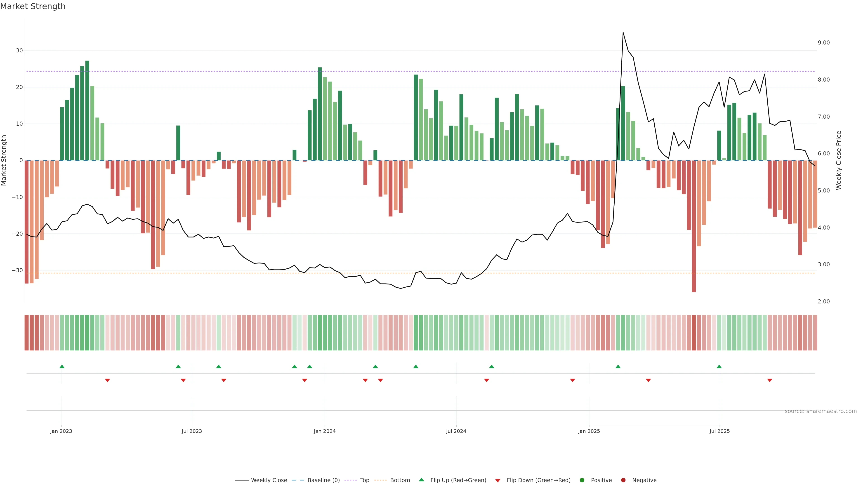The image size is (868, 488).
Task: Click the Jan 2024 x-axis label
Action: (x=325, y=431)
